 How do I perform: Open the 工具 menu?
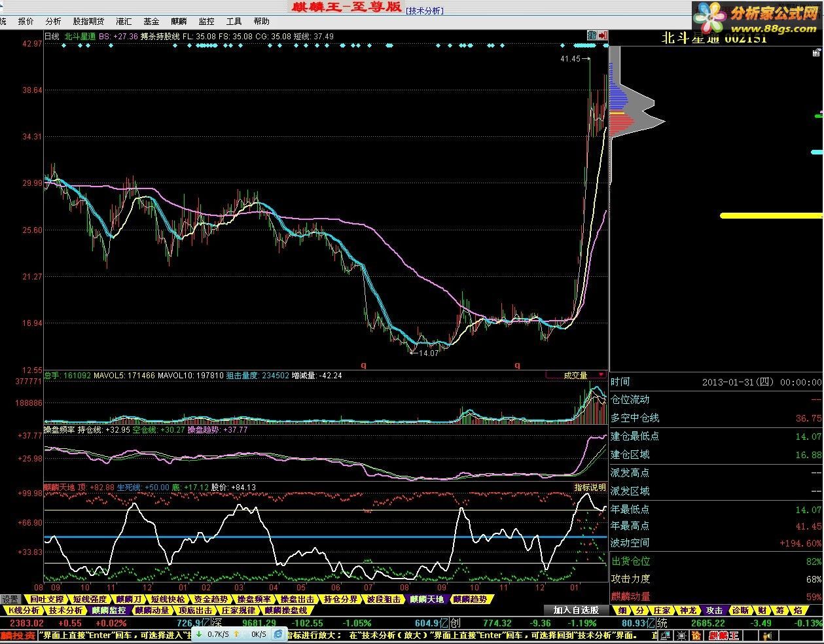pyautogui.click(x=234, y=22)
